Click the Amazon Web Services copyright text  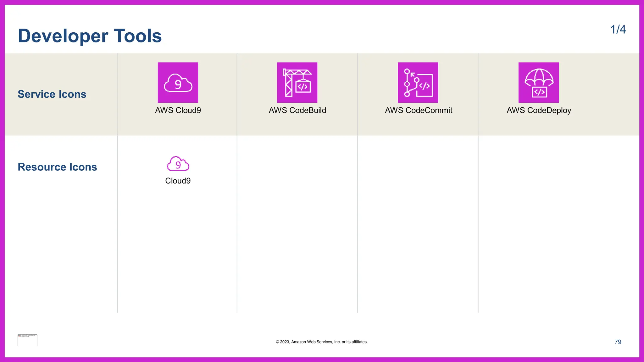[322, 342]
